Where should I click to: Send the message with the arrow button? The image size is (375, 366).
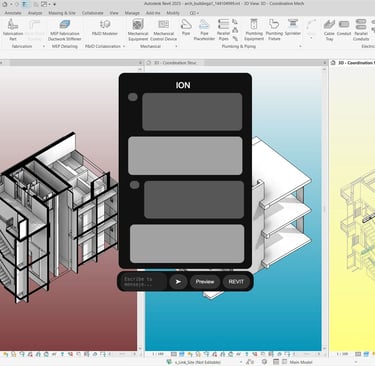pyautogui.click(x=178, y=282)
